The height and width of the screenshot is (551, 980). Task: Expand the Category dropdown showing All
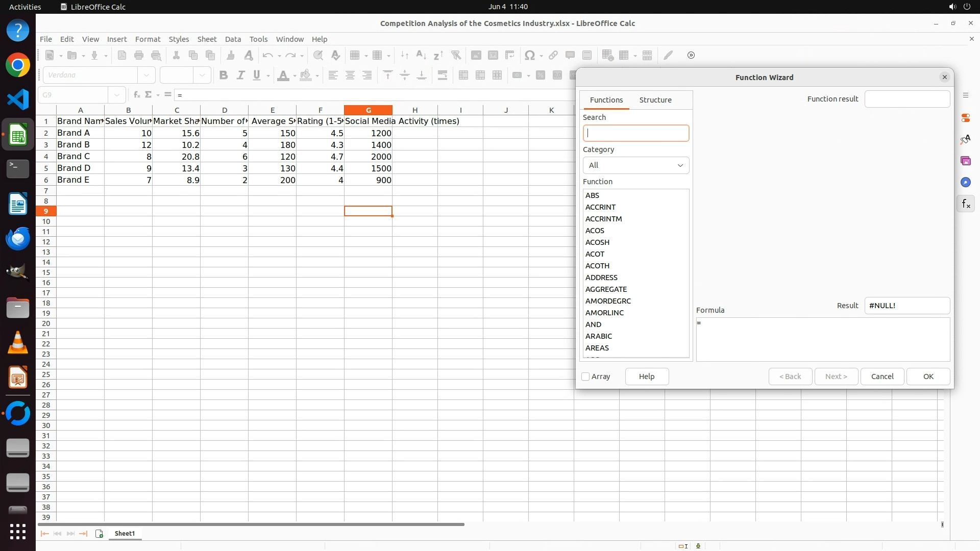[x=636, y=165]
